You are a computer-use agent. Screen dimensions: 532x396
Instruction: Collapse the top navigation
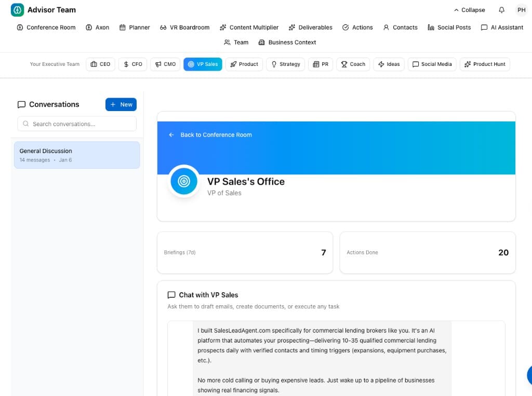click(470, 10)
